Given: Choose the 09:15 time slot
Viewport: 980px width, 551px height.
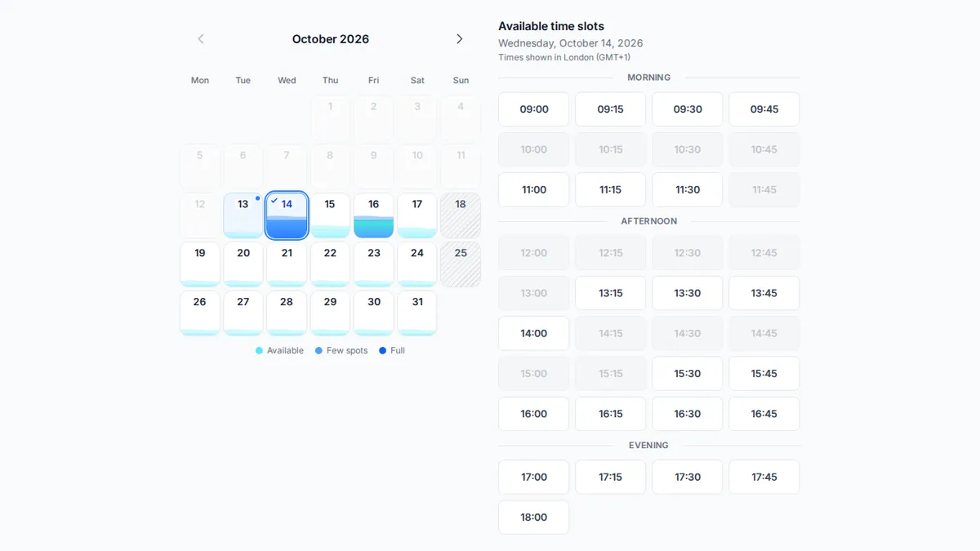Looking at the screenshot, I should [611, 109].
